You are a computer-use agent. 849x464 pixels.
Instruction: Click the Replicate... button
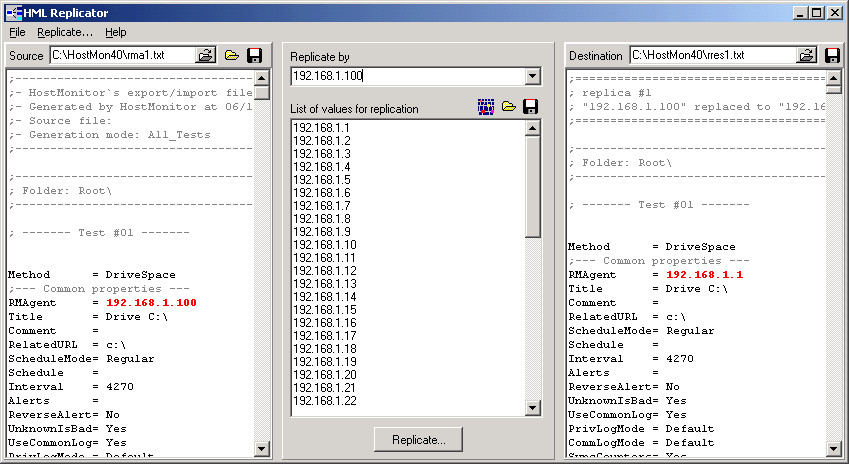418,440
